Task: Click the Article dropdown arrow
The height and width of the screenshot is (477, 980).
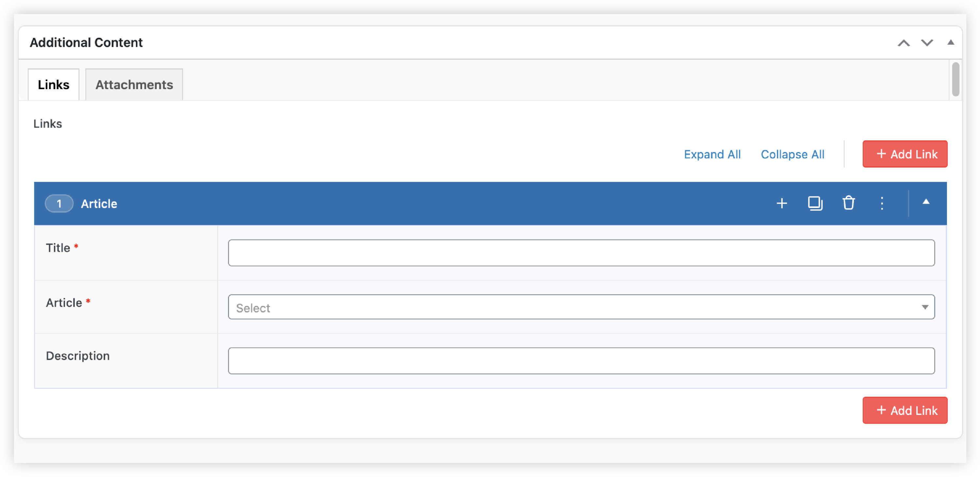Action: pyautogui.click(x=925, y=307)
